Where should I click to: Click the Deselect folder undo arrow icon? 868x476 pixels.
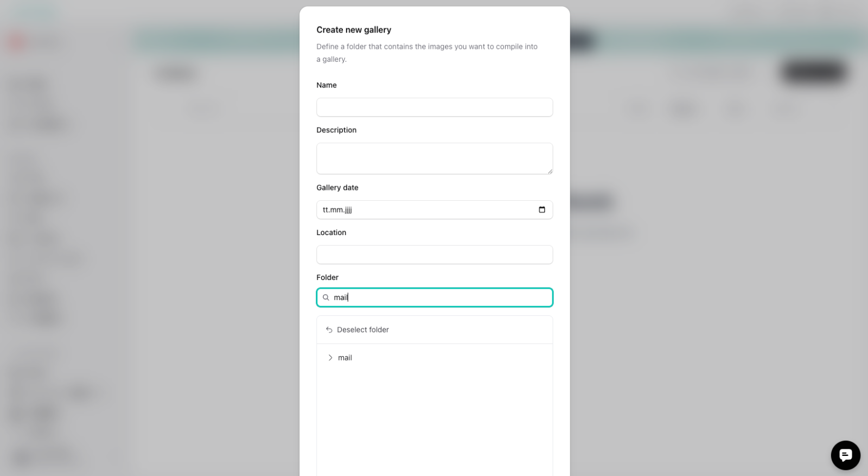[329, 330]
